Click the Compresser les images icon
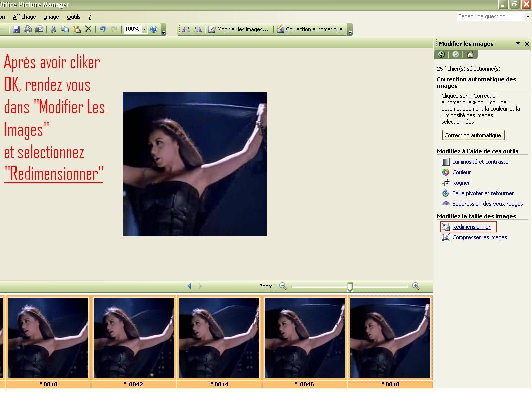This screenshot has height=400, width=532. tap(446, 237)
